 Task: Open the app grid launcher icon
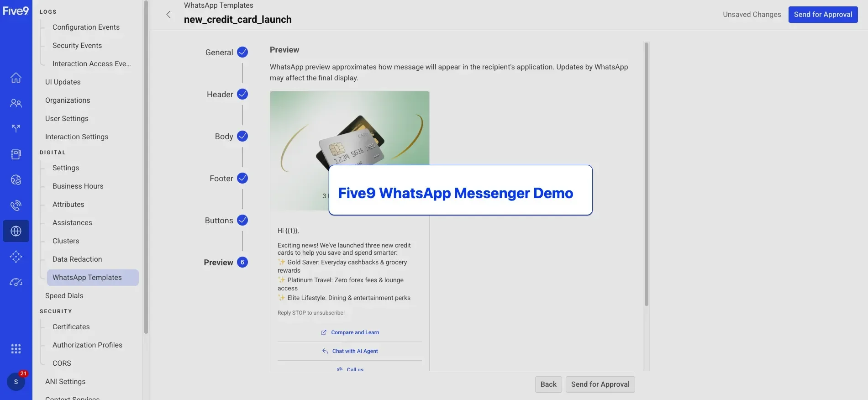(16, 349)
